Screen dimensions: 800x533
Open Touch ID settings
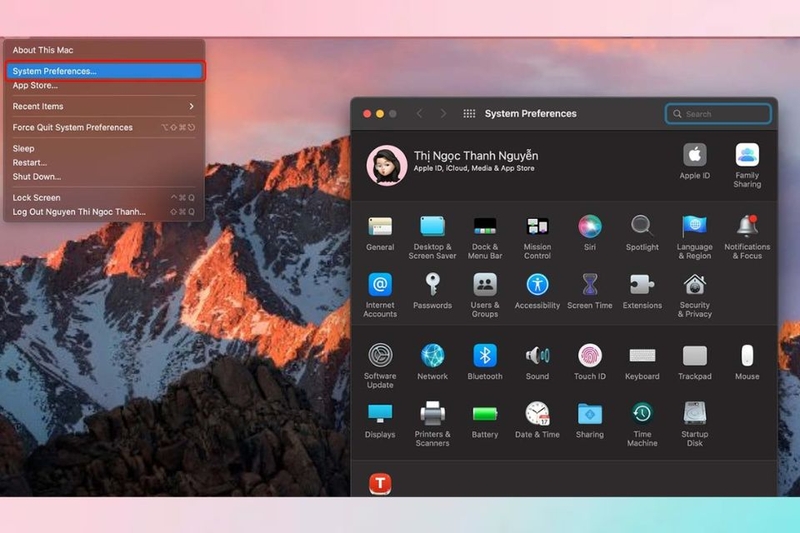point(590,362)
